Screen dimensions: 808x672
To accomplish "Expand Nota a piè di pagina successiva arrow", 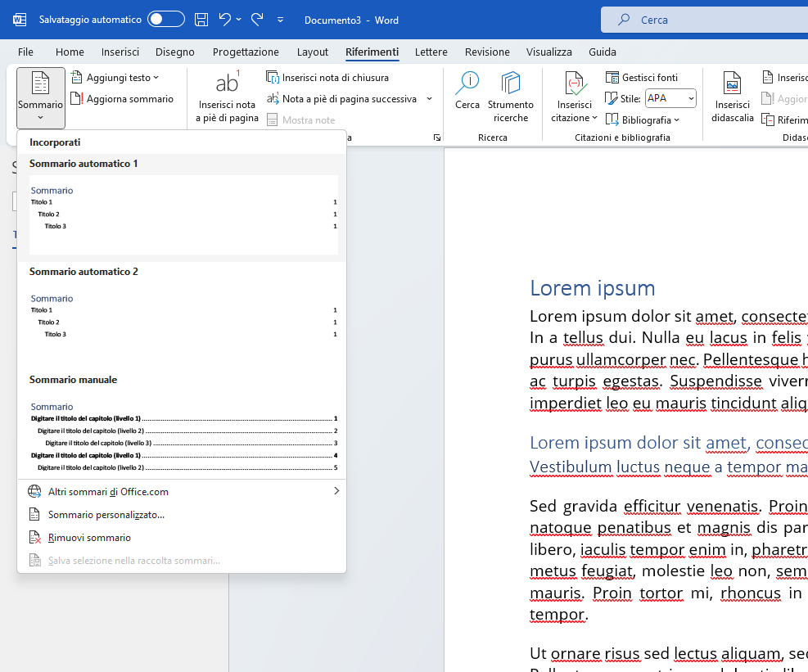I will pos(429,99).
